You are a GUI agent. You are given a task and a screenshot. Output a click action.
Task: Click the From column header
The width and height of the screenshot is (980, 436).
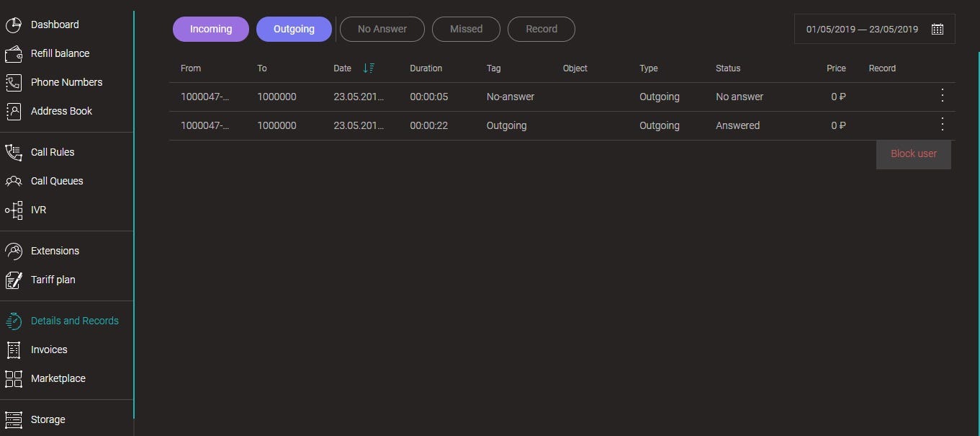(191, 68)
